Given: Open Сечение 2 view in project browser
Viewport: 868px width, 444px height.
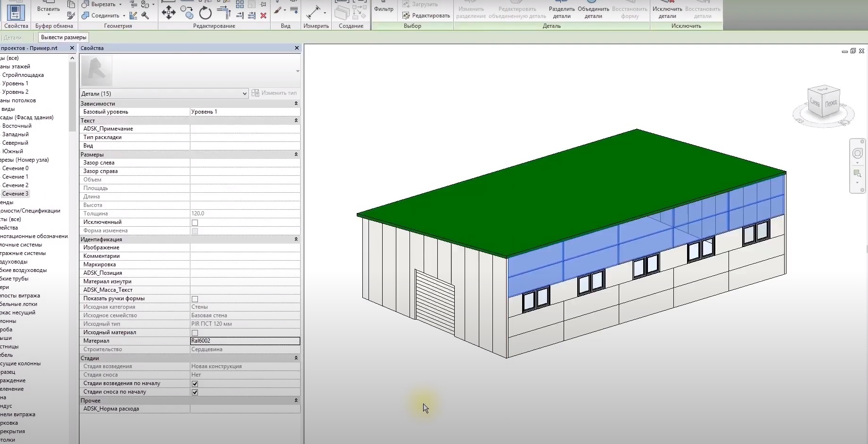Looking at the screenshot, I should click(15, 185).
